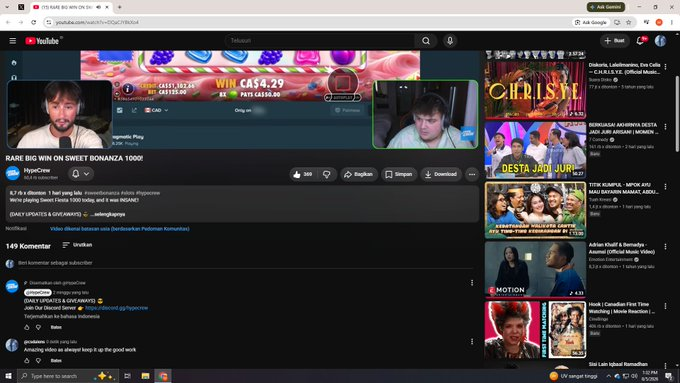This screenshot has width=680, height=383.
Task: Click the #sweetbonanza hashtag
Action: [x=102, y=193]
